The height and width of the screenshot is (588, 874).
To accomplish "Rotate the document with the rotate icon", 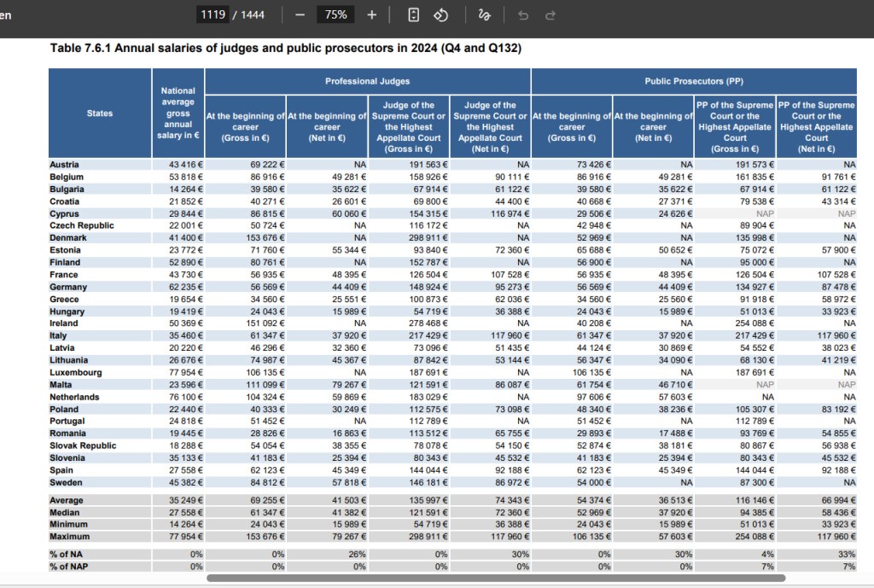I will (441, 15).
